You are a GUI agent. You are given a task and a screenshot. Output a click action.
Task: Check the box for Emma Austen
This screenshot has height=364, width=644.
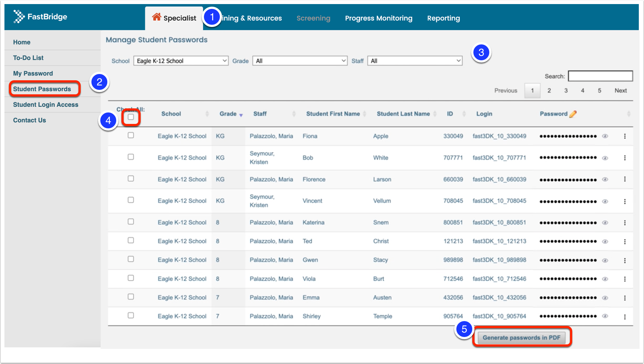(131, 297)
